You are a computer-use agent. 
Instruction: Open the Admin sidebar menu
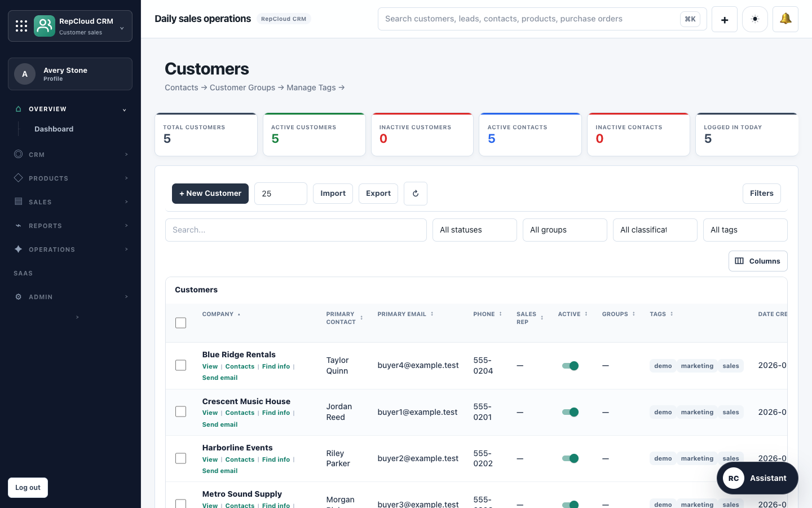pos(70,297)
